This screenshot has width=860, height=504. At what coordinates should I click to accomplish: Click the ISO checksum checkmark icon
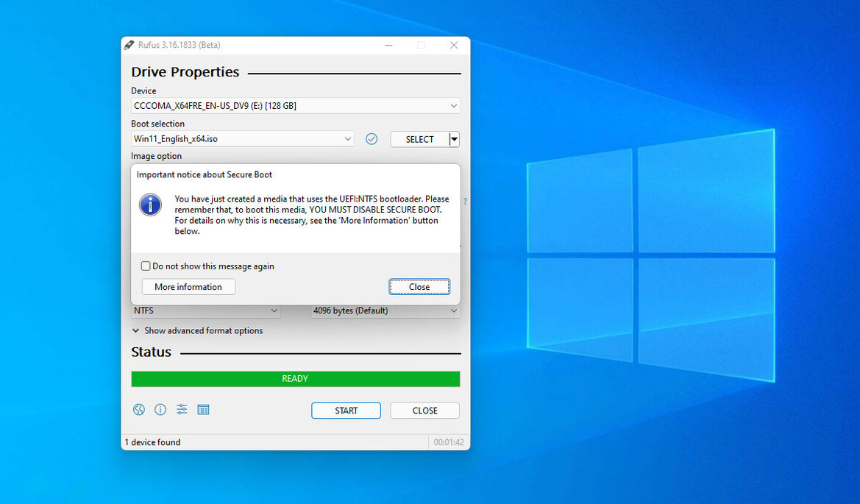point(372,139)
